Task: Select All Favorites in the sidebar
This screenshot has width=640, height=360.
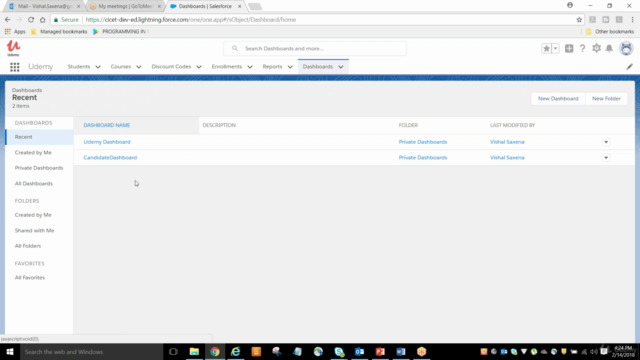Action: pos(30,278)
